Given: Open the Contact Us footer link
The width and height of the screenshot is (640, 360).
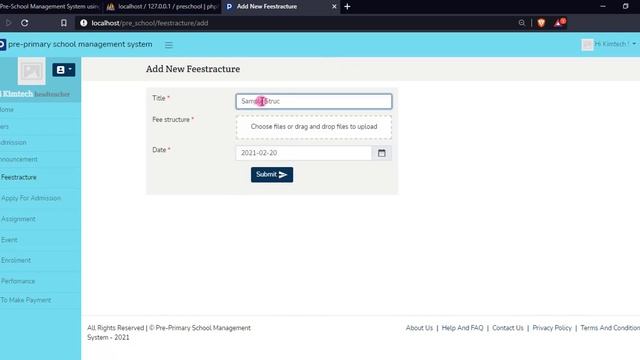Looking at the screenshot, I should point(508,328).
